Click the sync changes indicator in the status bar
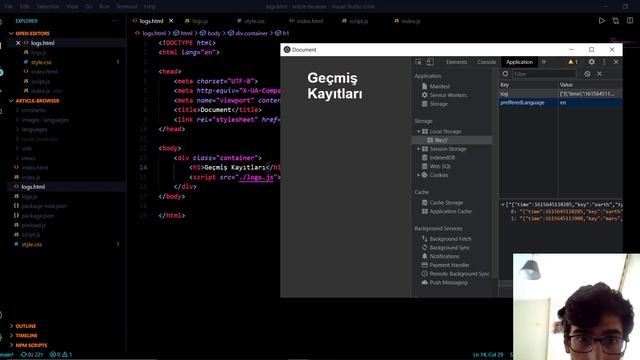The width and height of the screenshot is (640, 360). click(x=32, y=355)
